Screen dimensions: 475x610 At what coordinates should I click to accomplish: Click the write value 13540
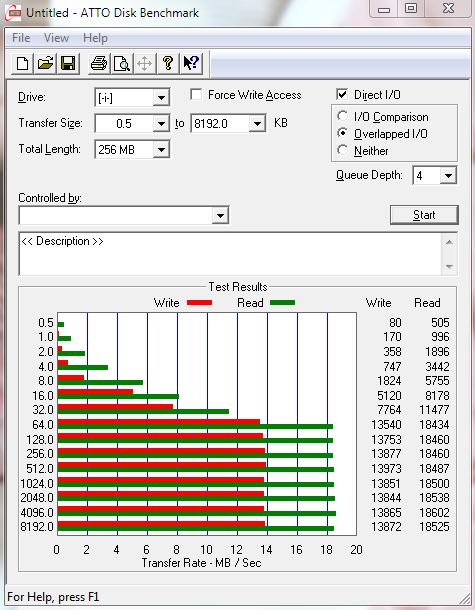pyautogui.click(x=386, y=424)
